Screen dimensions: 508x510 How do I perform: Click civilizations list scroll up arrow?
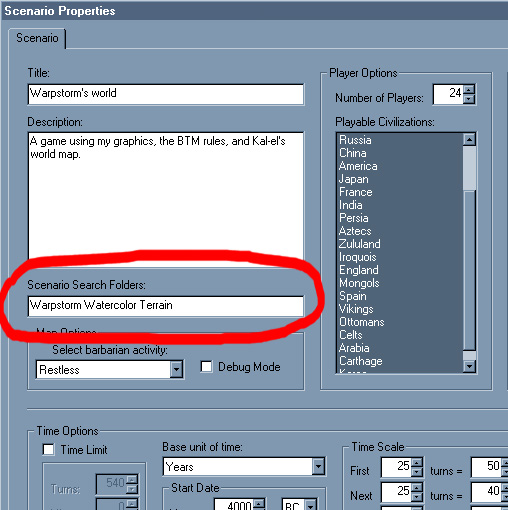coord(469,139)
